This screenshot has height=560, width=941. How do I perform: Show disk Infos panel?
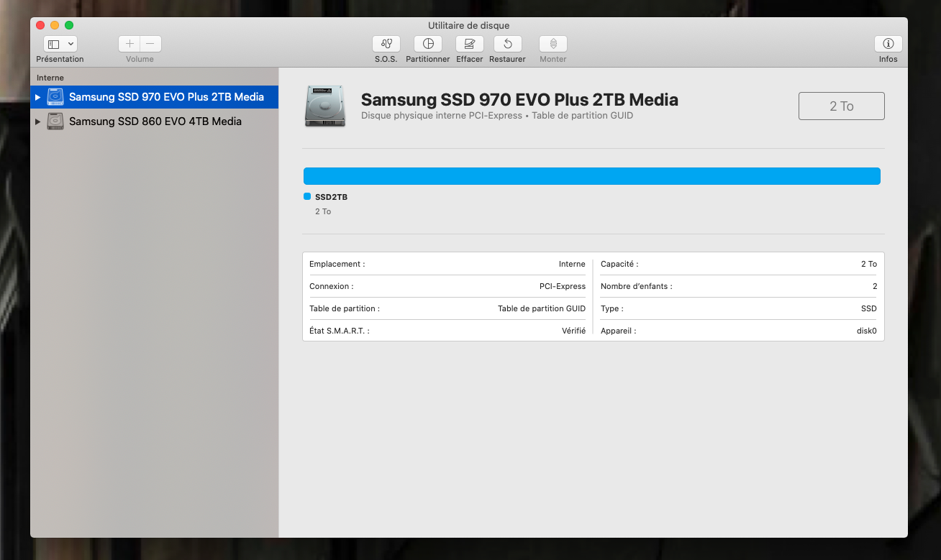click(x=888, y=44)
